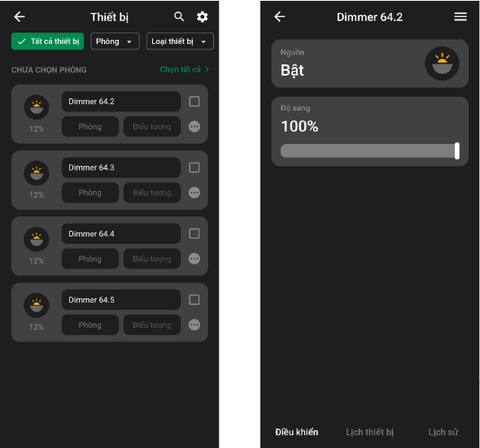Edit the Dimmer 64.2 name field
This screenshot has width=480, height=448.
click(121, 102)
